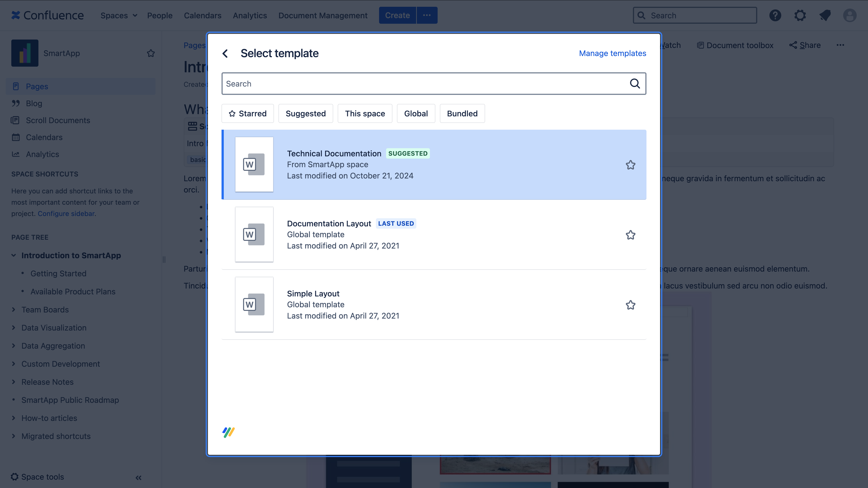This screenshot has height=488, width=868.
Task: Collapse Introduction to SmartApp page tree
Action: pos(14,255)
